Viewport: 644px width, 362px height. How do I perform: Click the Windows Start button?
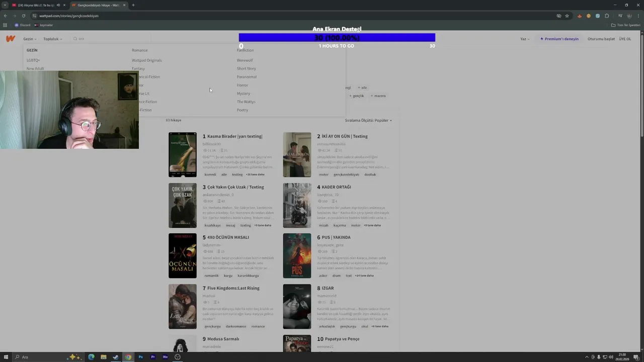click(x=6, y=357)
